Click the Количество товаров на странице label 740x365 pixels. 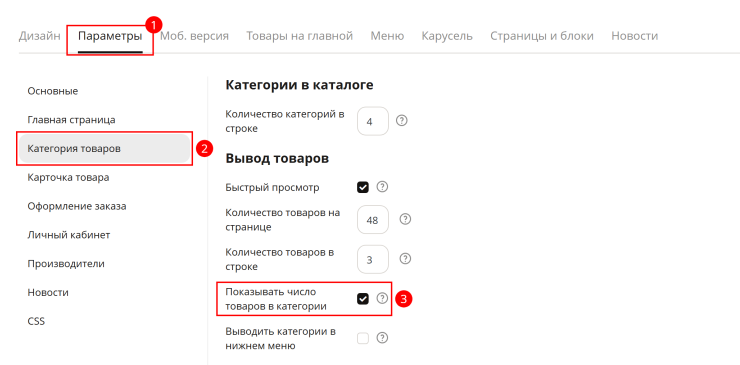[x=283, y=220]
